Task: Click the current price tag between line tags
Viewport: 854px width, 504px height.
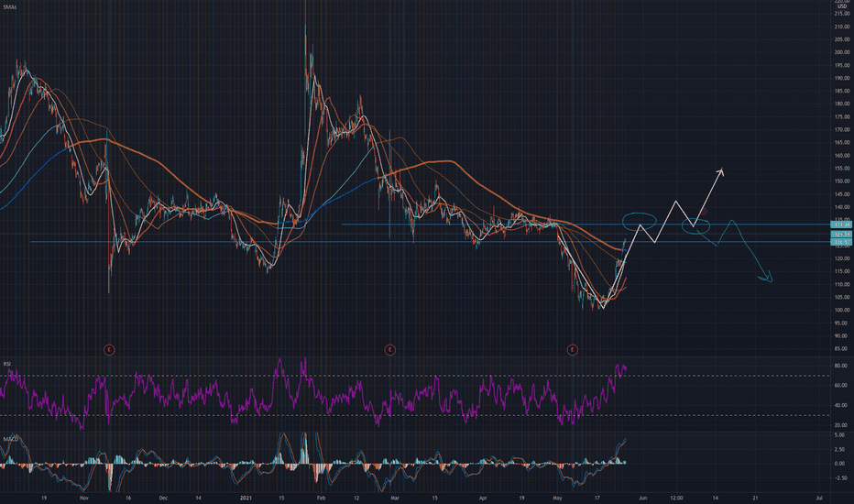Action: [841, 234]
